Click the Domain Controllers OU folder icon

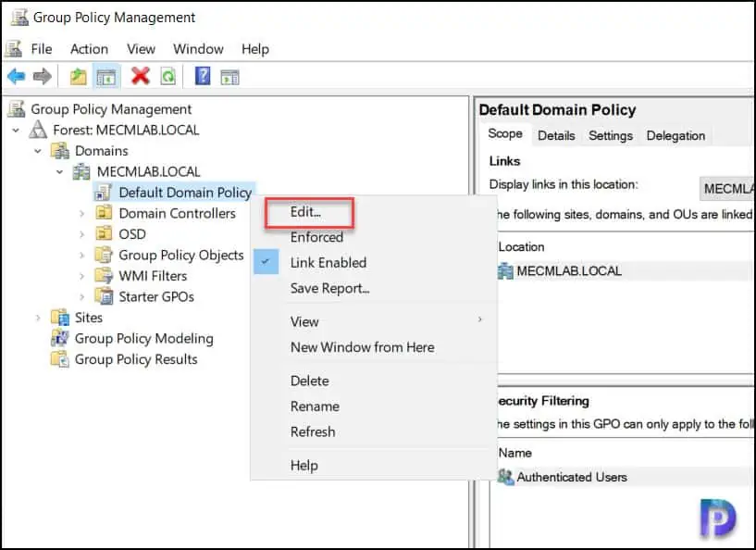pos(104,213)
